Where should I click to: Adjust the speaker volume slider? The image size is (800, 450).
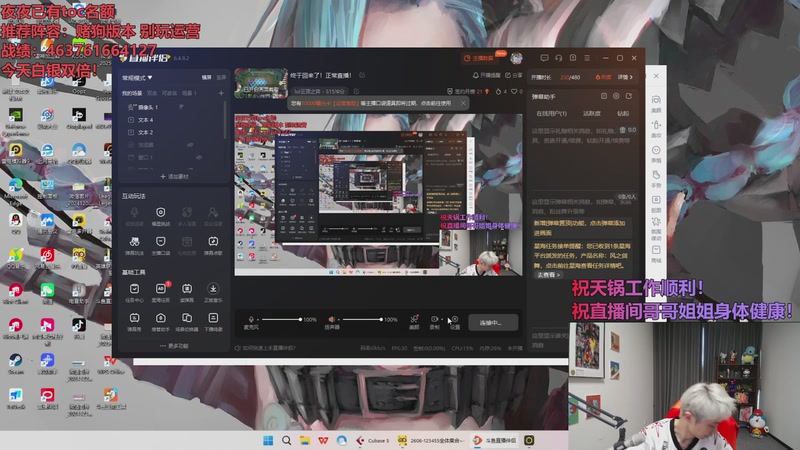[363, 319]
